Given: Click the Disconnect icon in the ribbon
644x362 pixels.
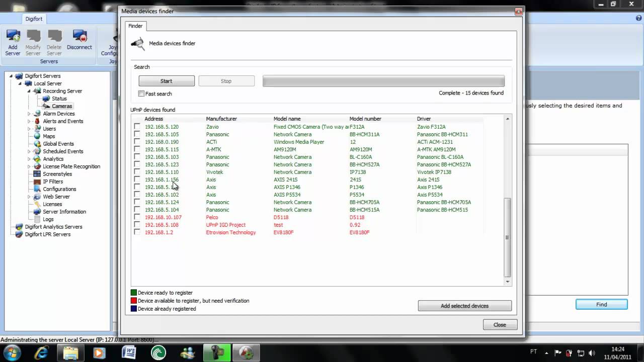Looking at the screenshot, I should pos(79,36).
